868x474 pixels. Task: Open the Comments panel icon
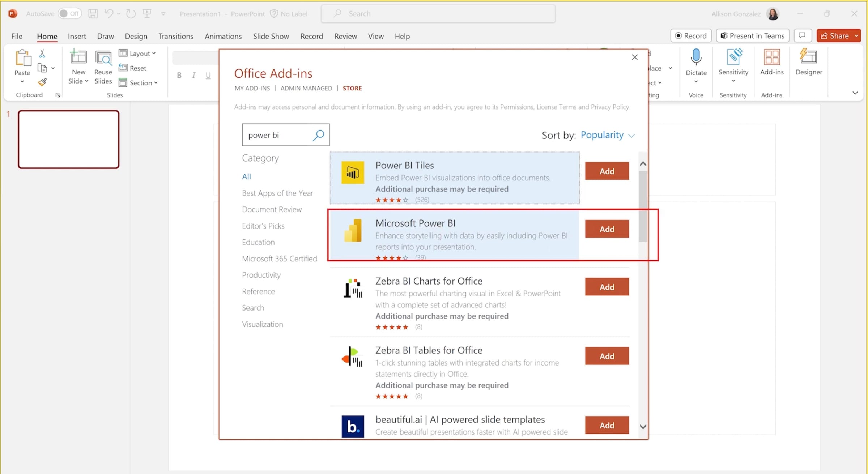(803, 35)
